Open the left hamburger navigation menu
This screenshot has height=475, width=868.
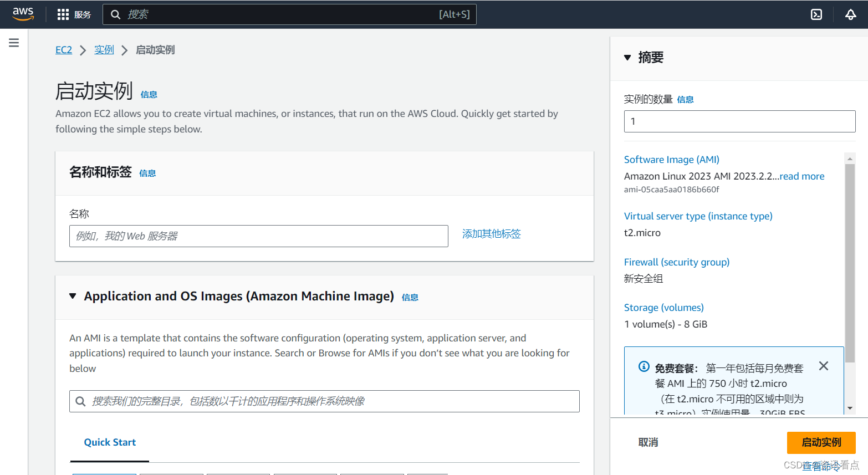(x=14, y=43)
